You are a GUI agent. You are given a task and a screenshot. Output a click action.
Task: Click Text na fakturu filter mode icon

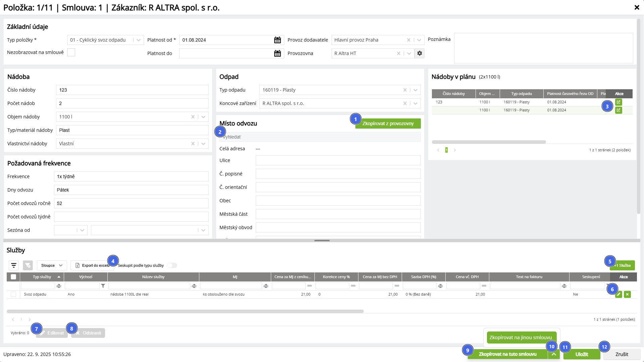(564, 286)
